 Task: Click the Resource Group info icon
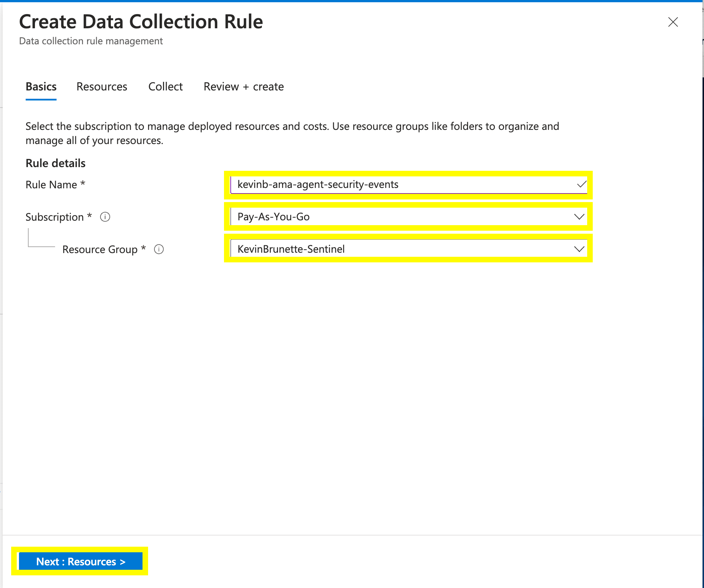pos(159,249)
